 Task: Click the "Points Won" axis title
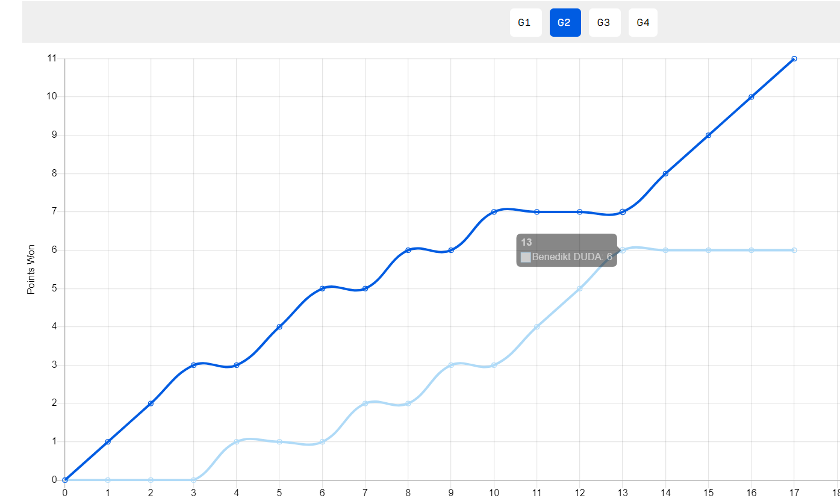pyautogui.click(x=31, y=269)
